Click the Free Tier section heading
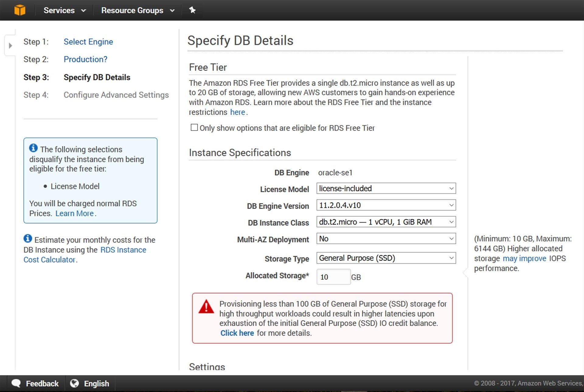This screenshot has width=584, height=392. (208, 67)
